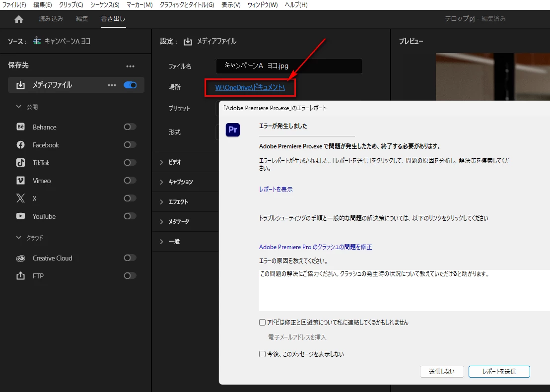Click the YouTube icon
This screenshot has height=392, width=550.
21,216
